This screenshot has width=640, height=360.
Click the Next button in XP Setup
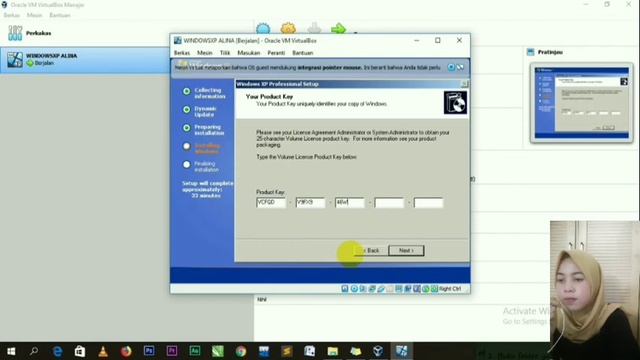[x=406, y=251]
